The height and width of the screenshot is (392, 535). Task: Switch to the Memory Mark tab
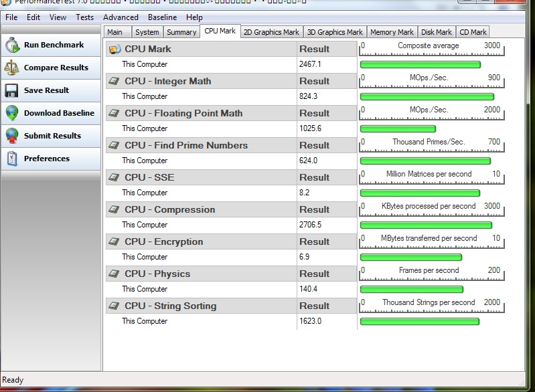click(x=392, y=32)
